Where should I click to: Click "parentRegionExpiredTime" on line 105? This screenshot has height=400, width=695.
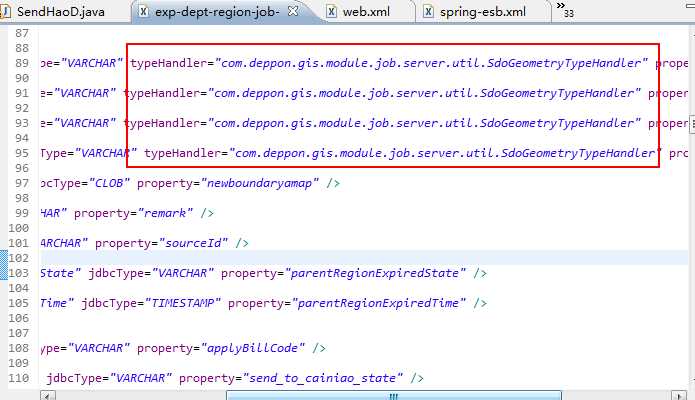[379, 303]
